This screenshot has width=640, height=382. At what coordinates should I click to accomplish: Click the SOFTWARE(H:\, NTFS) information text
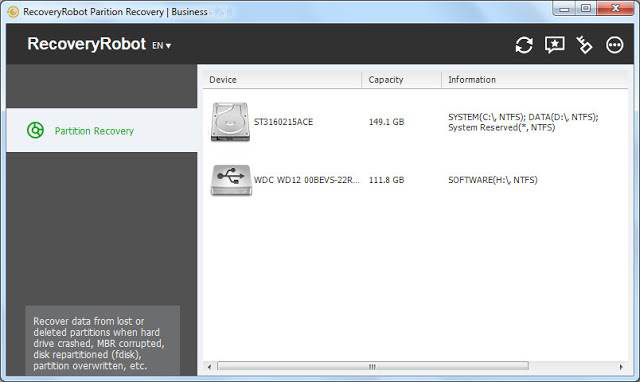pyautogui.click(x=493, y=180)
